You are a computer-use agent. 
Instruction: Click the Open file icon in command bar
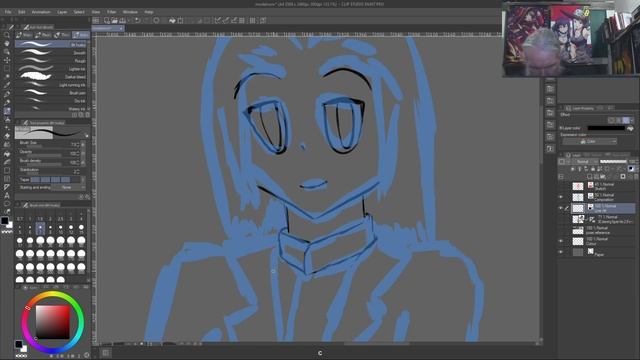click(x=114, y=20)
